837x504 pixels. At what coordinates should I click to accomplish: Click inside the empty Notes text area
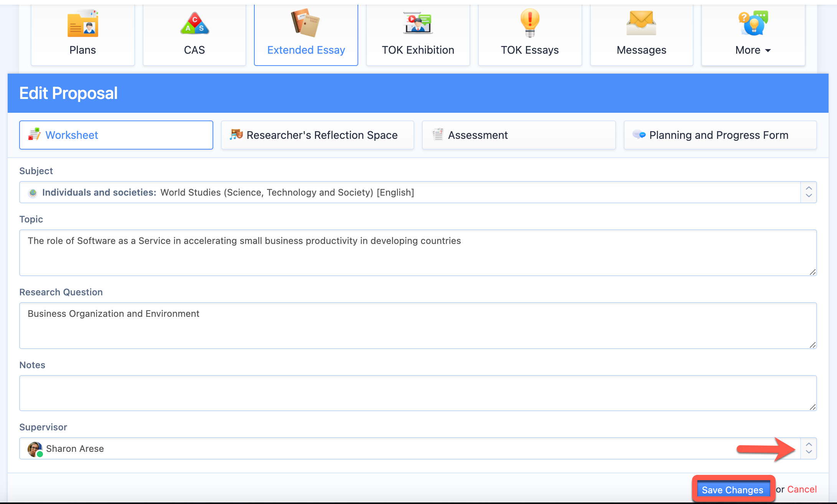coord(418,393)
